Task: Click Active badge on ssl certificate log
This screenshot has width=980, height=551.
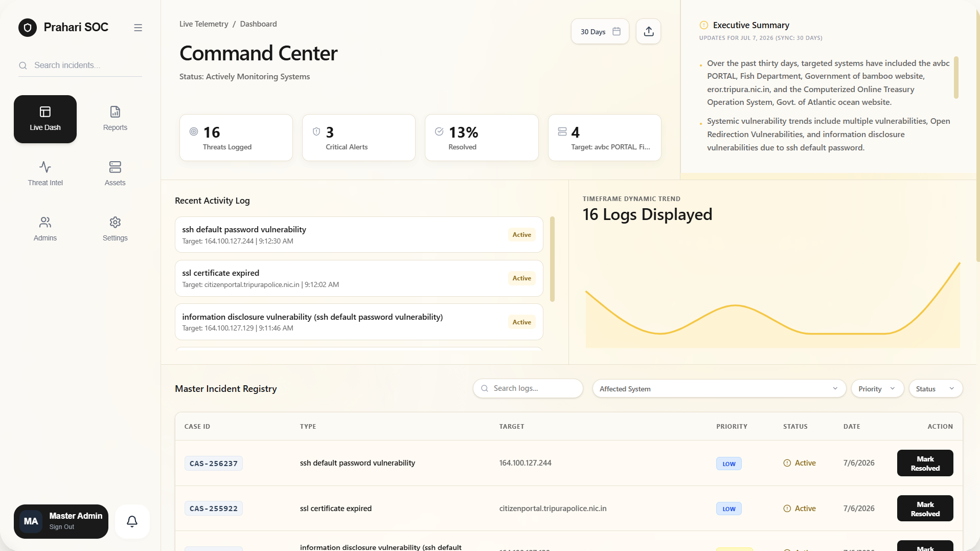Action: pos(521,278)
